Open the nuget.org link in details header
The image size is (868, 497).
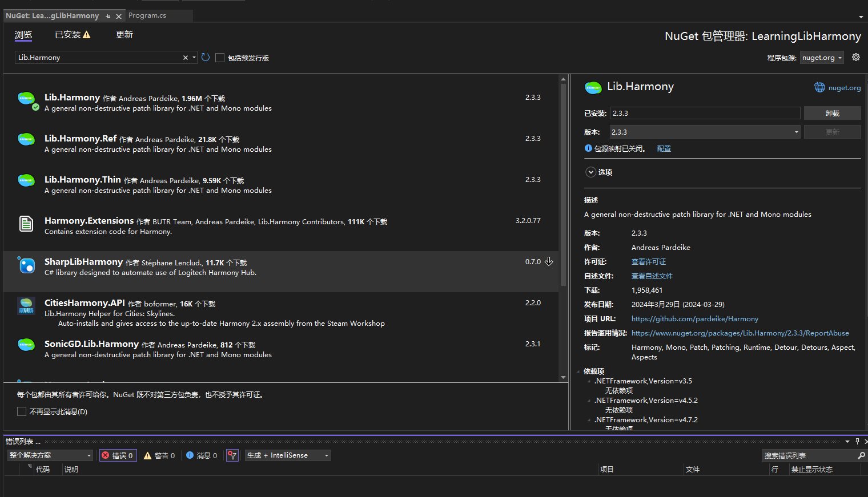click(x=844, y=88)
